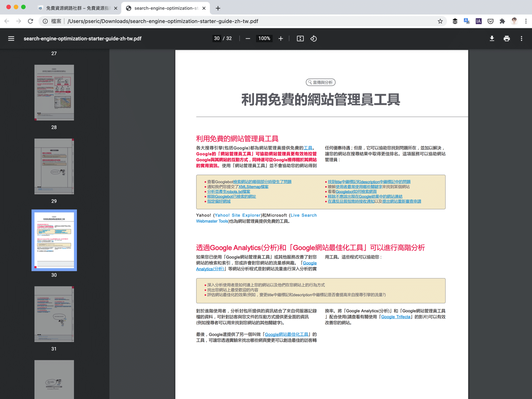
Task: Click the address bar URL
Action: coord(163,21)
